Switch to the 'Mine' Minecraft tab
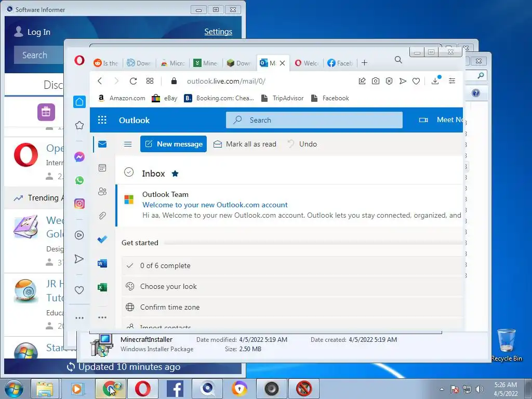 point(206,63)
